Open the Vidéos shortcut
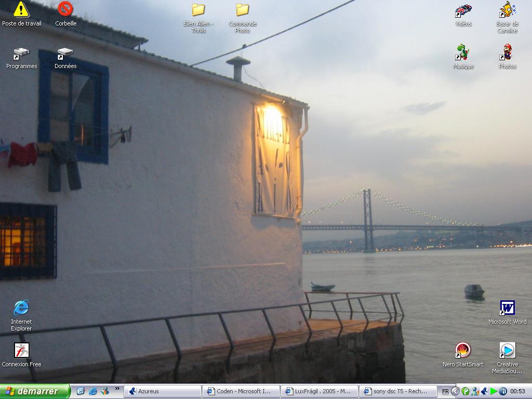Viewport: 532px width, 399px height. [x=463, y=10]
